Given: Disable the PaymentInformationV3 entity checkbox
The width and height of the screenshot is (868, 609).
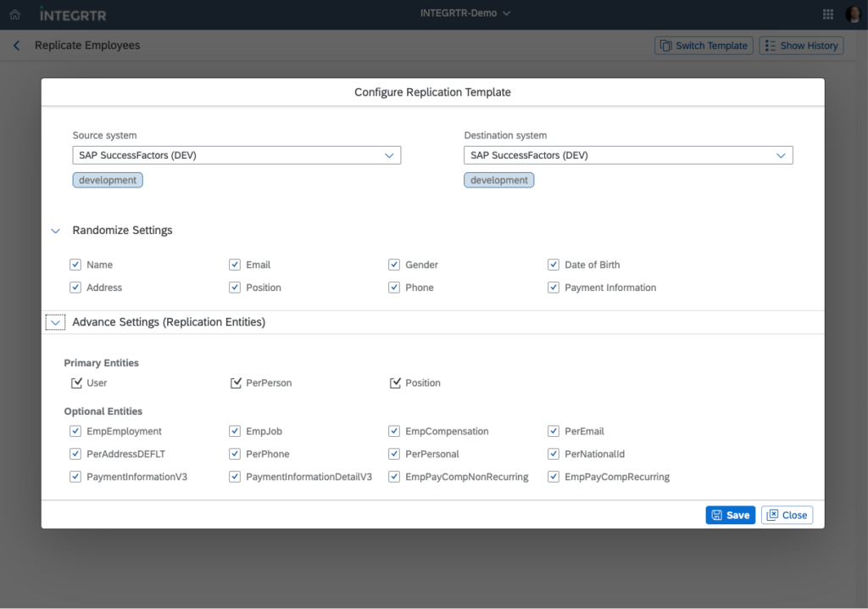Looking at the screenshot, I should tap(75, 477).
